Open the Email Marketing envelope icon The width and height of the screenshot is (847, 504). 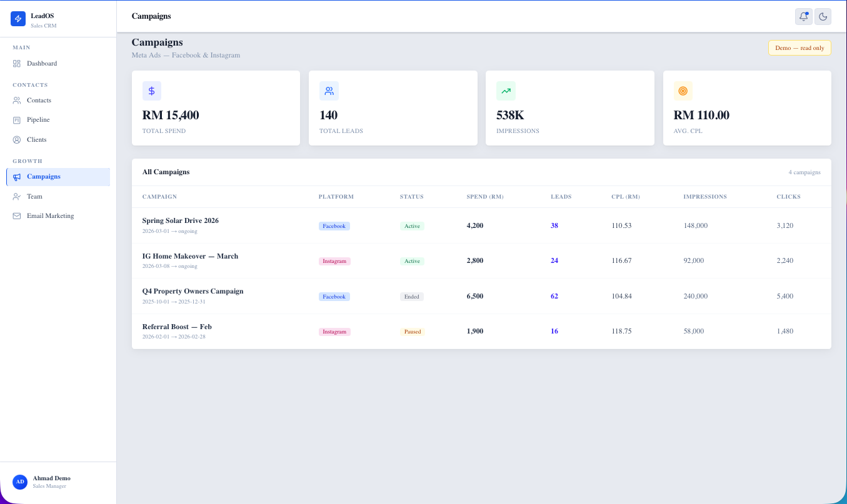17,215
